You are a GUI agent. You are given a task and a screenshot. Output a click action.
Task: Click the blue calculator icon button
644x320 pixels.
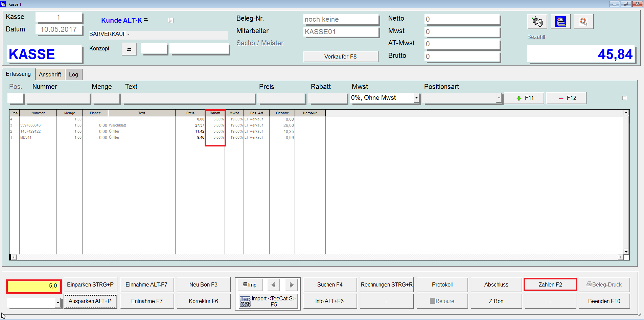pos(560,22)
